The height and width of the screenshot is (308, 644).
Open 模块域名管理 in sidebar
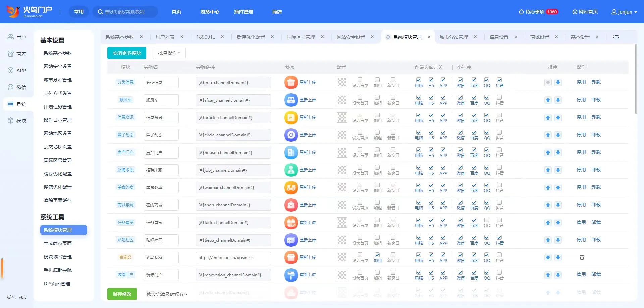58,257
